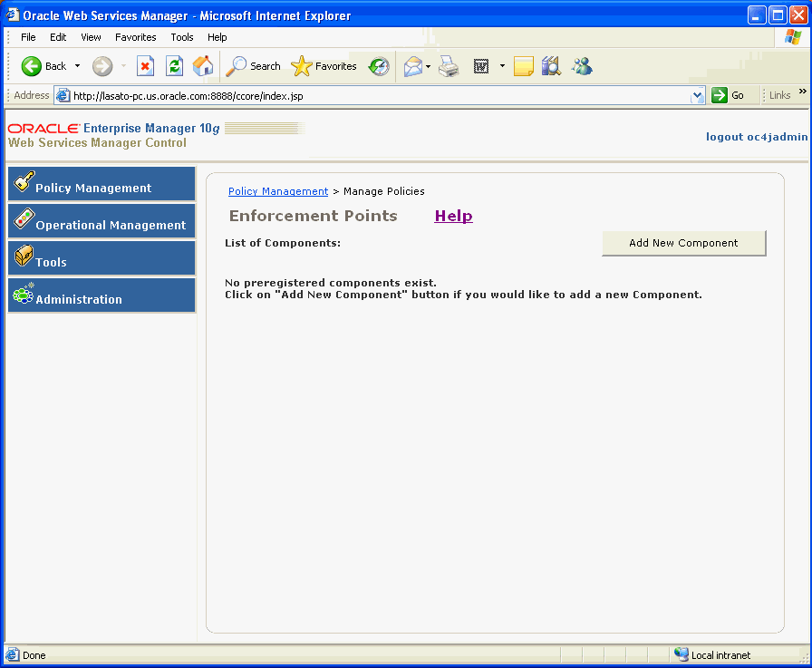
Task: Follow the Policy Management breadcrumb link
Action: click(278, 191)
